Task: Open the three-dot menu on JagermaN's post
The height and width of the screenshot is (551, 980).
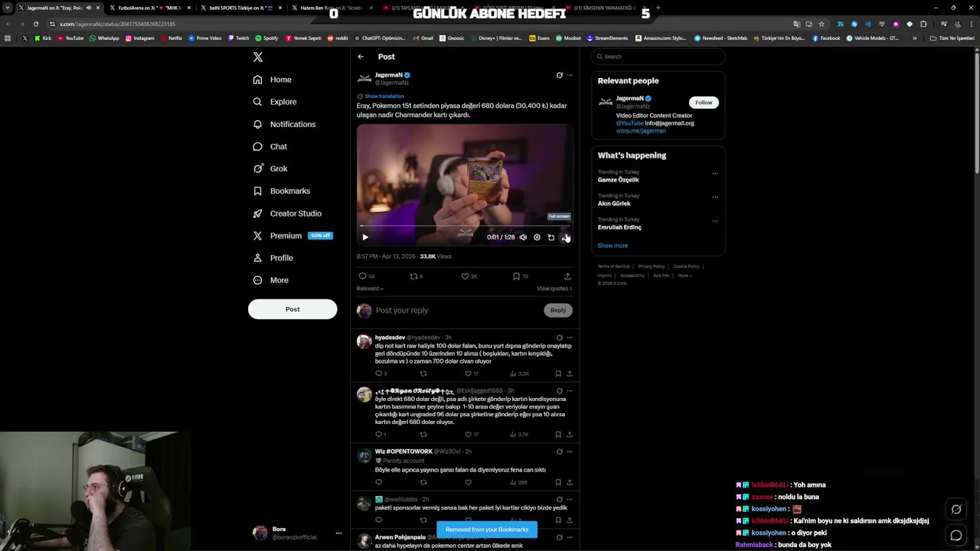Action: 569,75
